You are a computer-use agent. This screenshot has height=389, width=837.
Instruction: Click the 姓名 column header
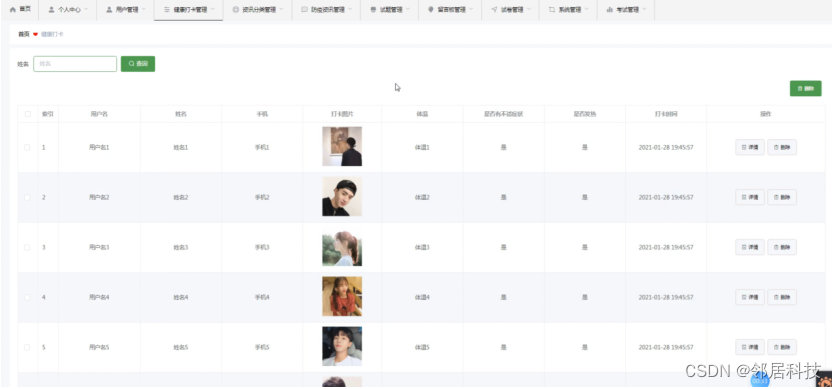pos(181,114)
